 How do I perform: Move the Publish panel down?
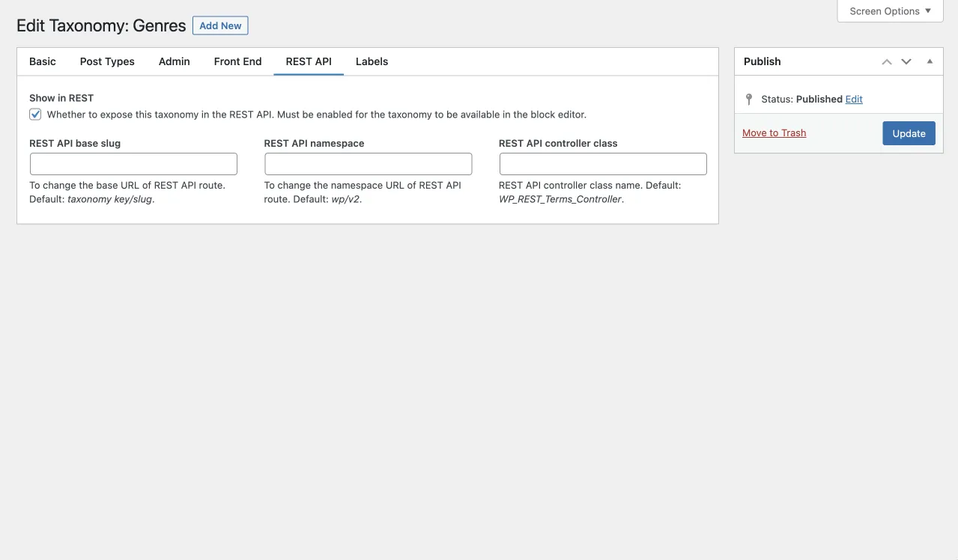pyautogui.click(x=906, y=61)
